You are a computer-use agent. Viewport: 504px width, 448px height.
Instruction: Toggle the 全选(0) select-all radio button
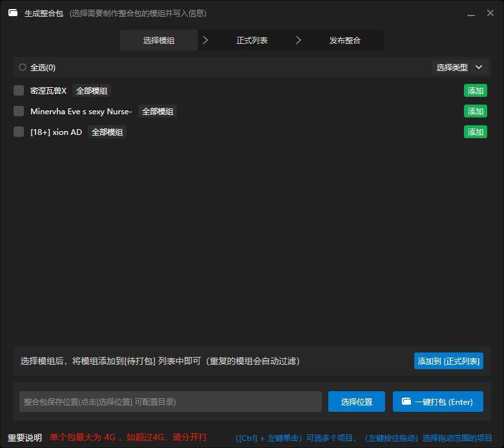23,67
